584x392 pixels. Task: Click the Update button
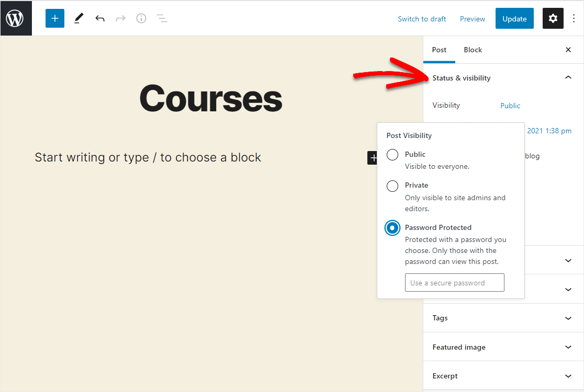[x=514, y=19]
